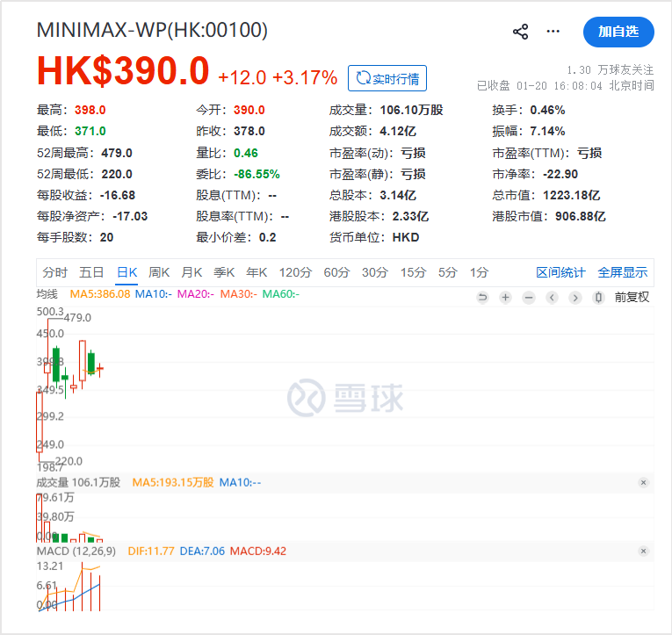672x635 pixels.
Task: Switch to 五日 chart tab
Action: pyautogui.click(x=91, y=272)
